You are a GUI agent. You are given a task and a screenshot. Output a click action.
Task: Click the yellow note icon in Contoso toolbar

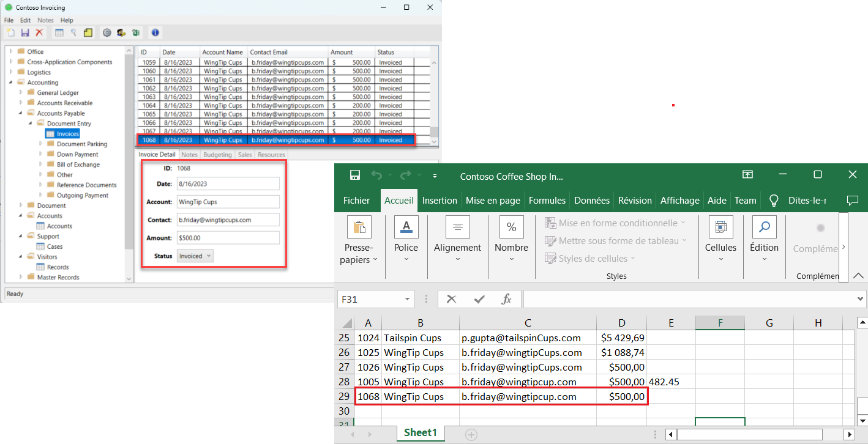pyautogui.click(x=88, y=32)
